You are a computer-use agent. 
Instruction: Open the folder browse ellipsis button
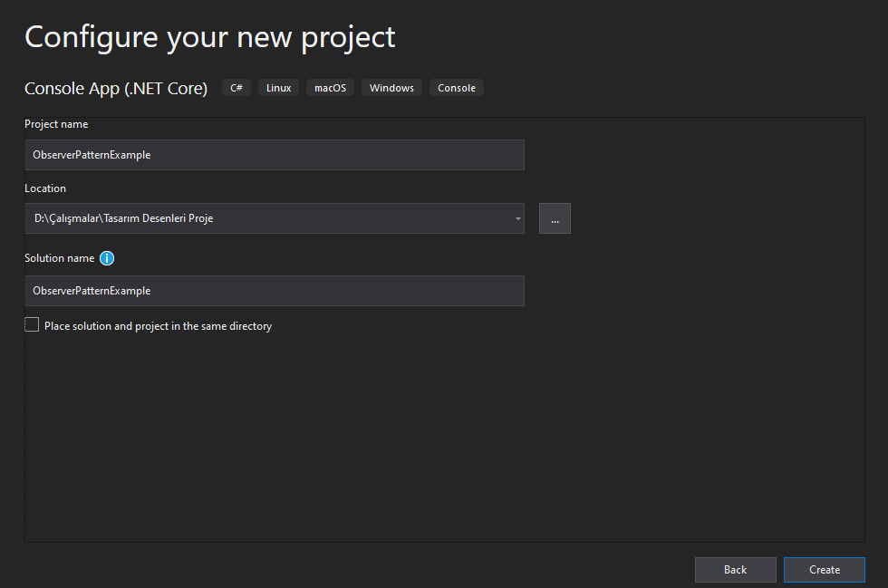(555, 218)
